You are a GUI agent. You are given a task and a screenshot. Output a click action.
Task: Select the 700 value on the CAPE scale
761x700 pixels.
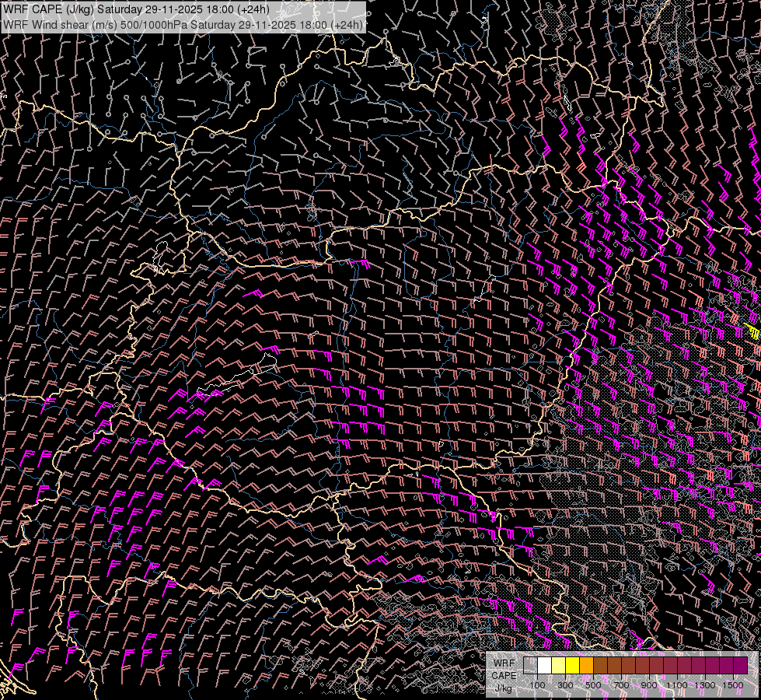621,684
